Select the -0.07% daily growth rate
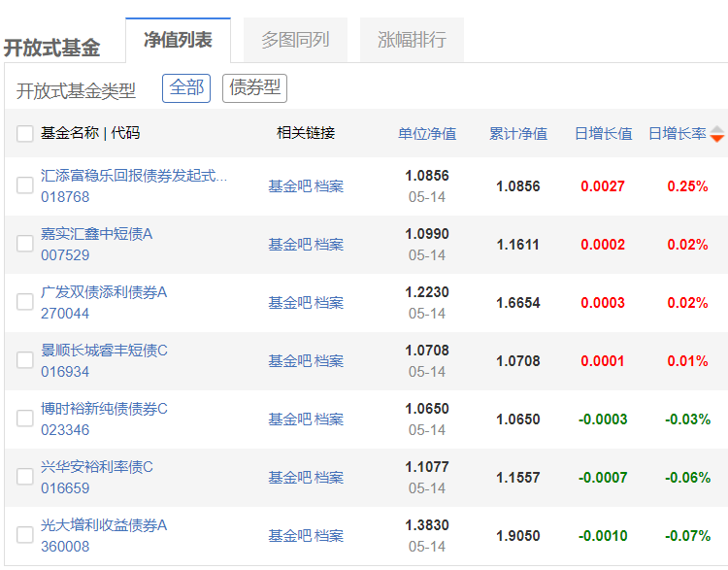Viewport: 728px width, 570px height. [x=687, y=536]
